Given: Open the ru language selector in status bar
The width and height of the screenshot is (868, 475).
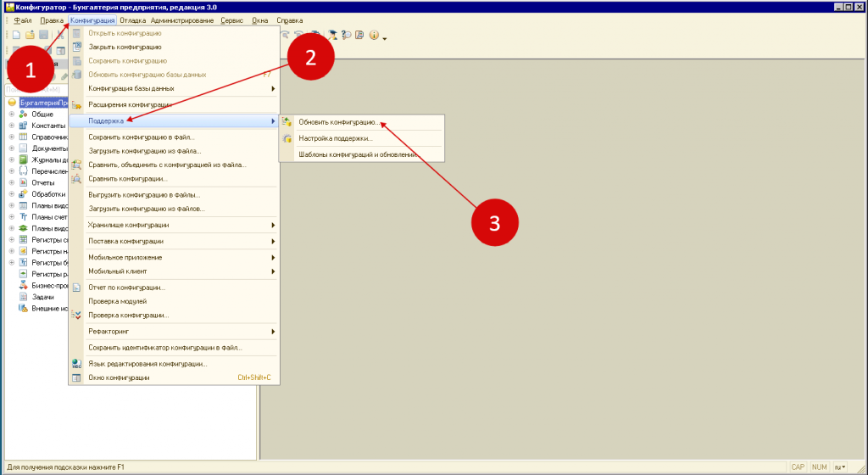Looking at the screenshot, I should point(840,467).
